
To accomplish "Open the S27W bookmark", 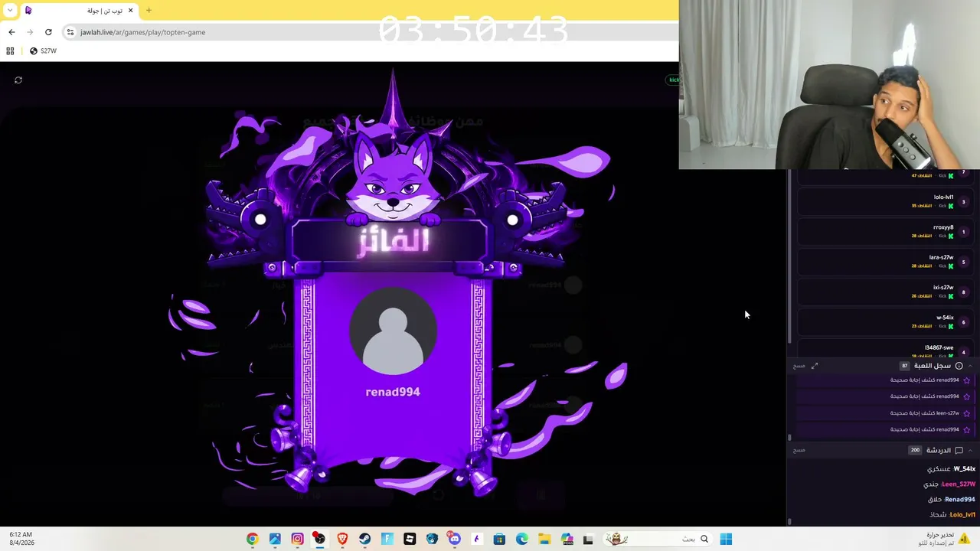I will tap(43, 51).
